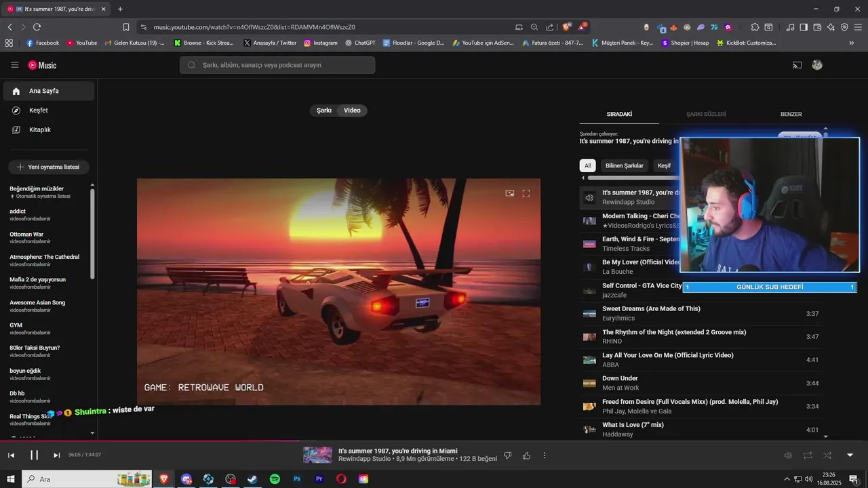Enable picture-in-picture mini player on video
This screenshot has height=488, width=868.
click(x=510, y=193)
